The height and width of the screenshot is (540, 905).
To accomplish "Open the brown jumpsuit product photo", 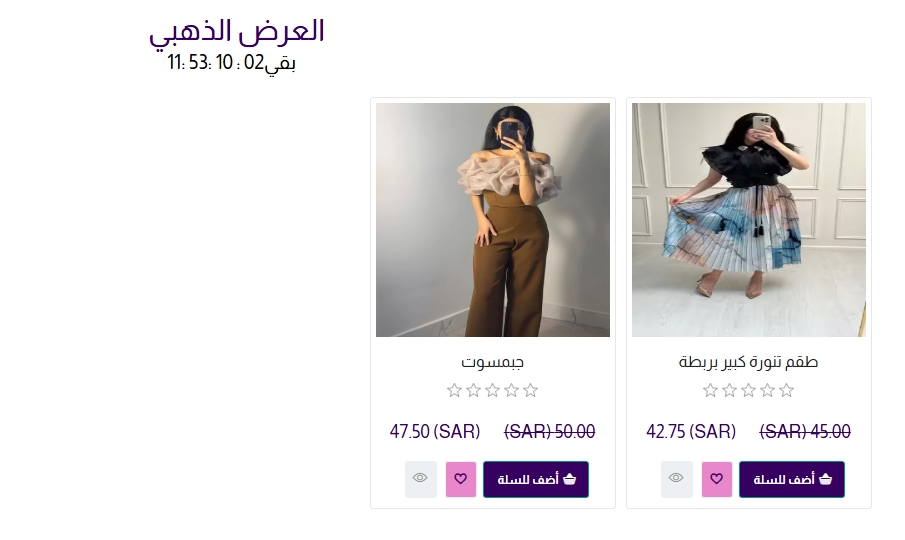I will 493,220.
